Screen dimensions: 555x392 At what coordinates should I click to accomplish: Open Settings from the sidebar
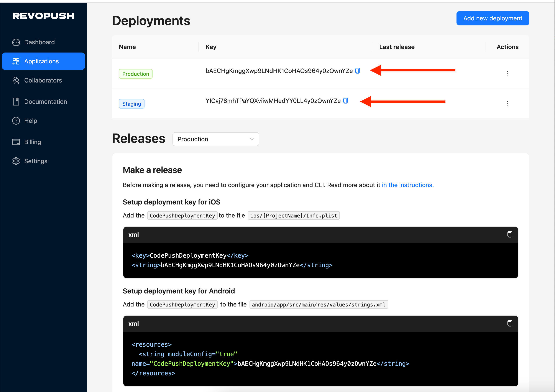pos(36,161)
